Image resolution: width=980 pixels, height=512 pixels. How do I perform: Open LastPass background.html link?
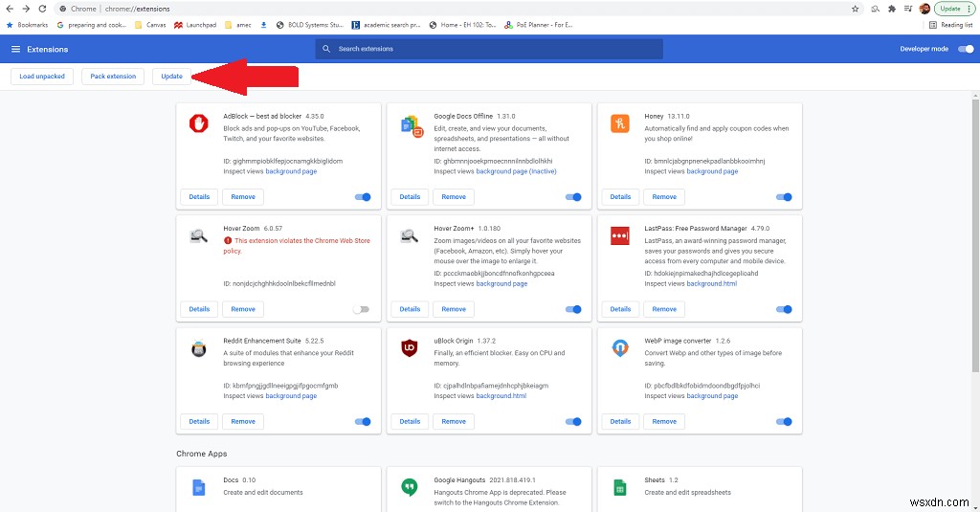click(x=712, y=284)
